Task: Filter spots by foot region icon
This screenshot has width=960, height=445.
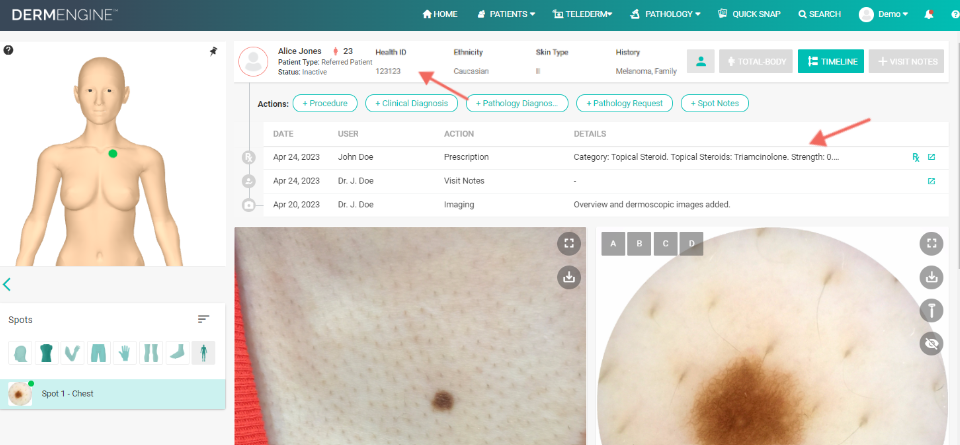Action: click(178, 353)
